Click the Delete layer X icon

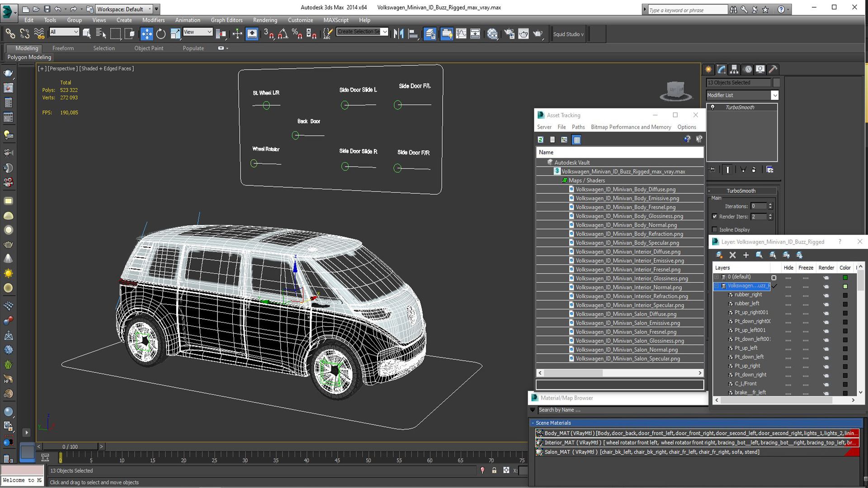coord(733,255)
